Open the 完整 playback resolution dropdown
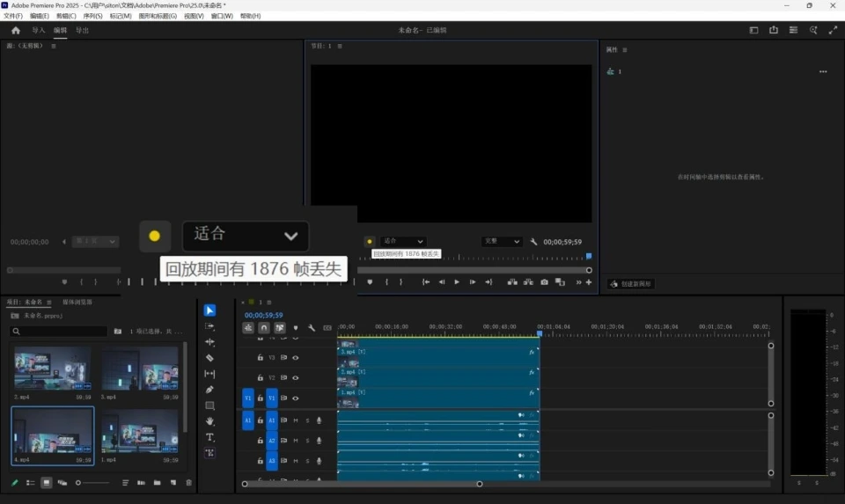The height and width of the screenshot is (504, 845). coord(502,241)
